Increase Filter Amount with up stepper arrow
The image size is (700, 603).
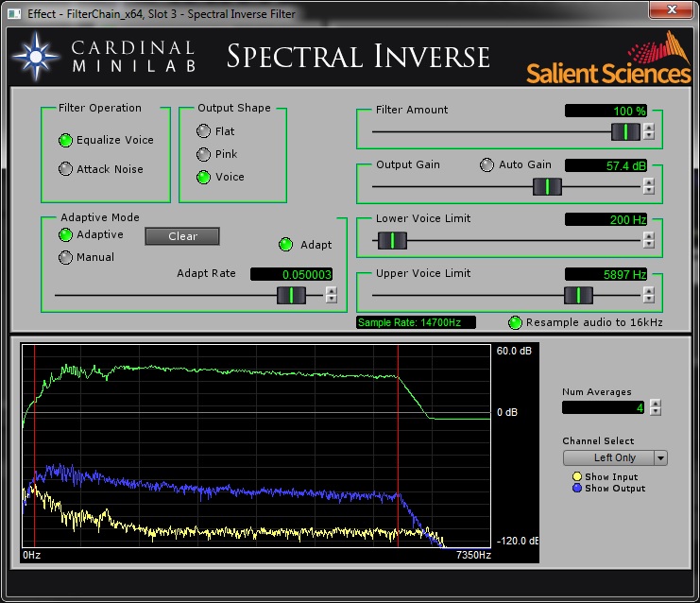click(649, 128)
